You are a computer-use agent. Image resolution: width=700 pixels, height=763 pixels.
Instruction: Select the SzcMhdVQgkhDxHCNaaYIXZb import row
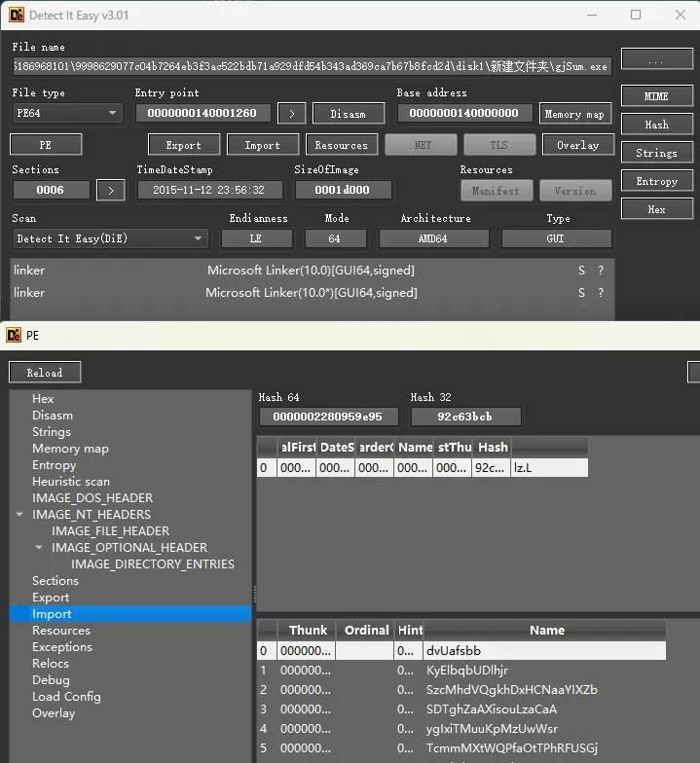tap(461, 689)
